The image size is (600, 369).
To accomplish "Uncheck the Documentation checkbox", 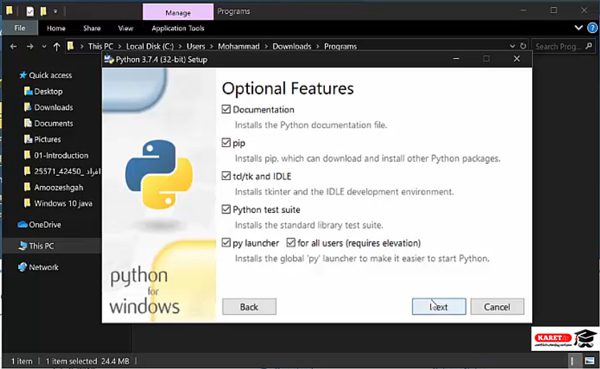I will (x=226, y=109).
